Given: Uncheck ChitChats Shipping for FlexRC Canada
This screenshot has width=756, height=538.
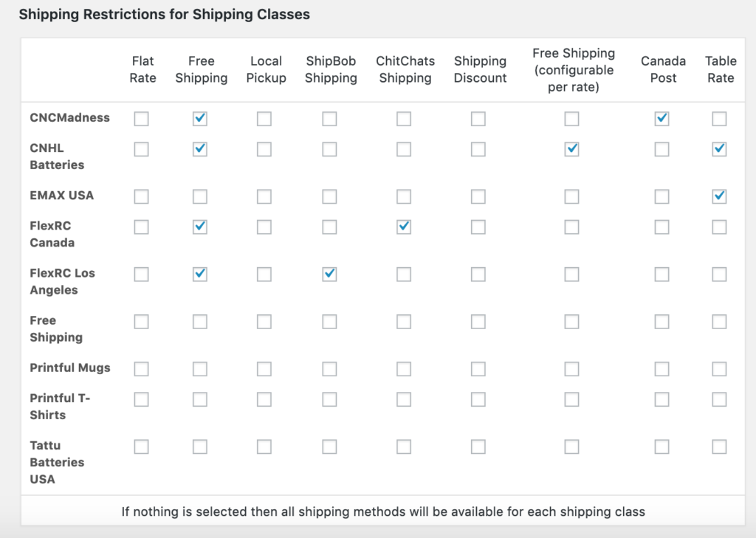Looking at the screenshot, I should coord(404,227).
